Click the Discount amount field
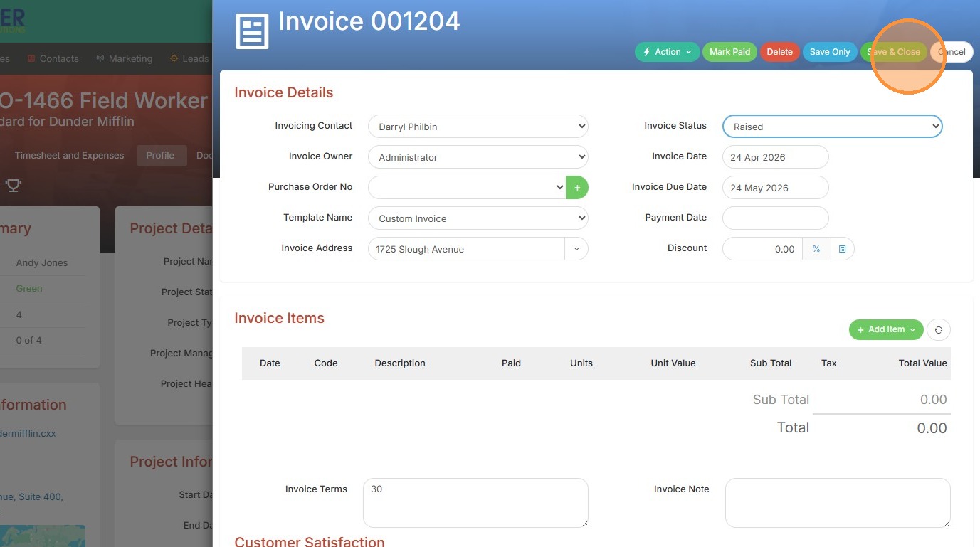The width and height of the screenshot is (980, 547). [762, 249]
